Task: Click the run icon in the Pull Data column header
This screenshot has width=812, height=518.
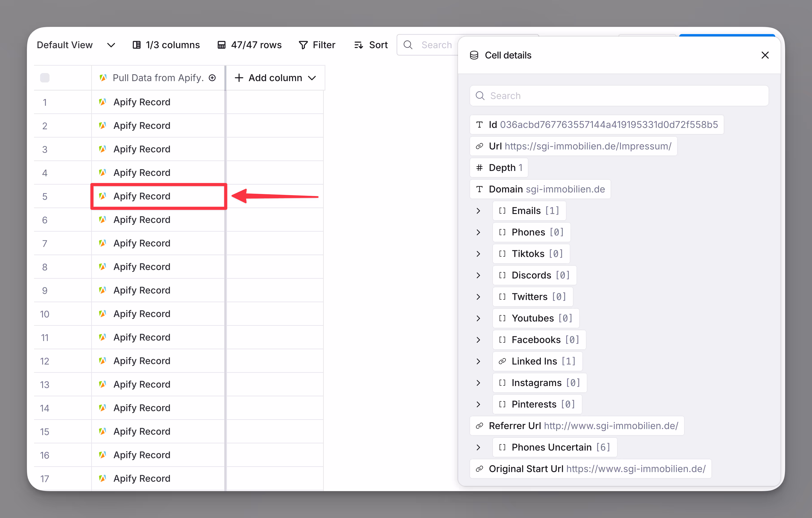Action: 212,78
